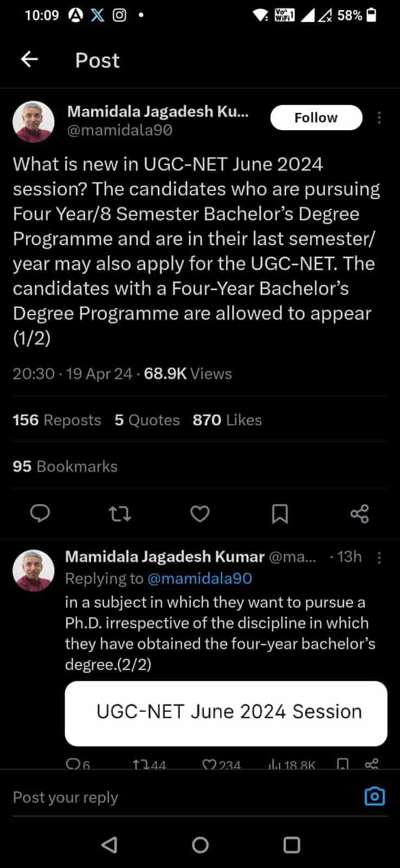400x868 pixels.
Task: Open the Android recent apps square
Action: click(292, 845)
